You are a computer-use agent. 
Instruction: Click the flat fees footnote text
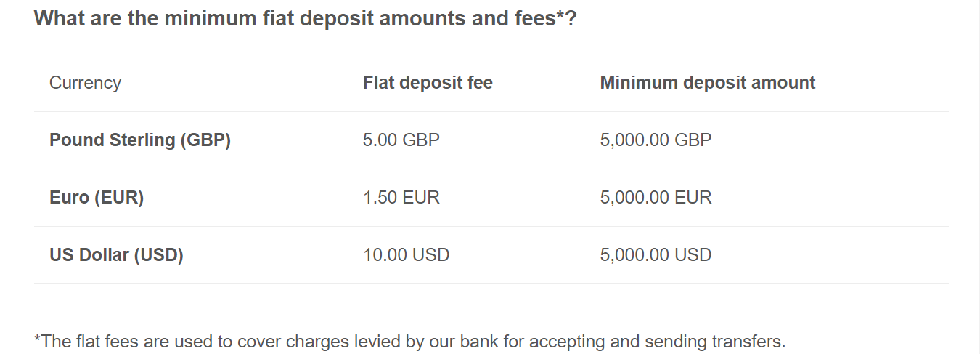(410, 342)
